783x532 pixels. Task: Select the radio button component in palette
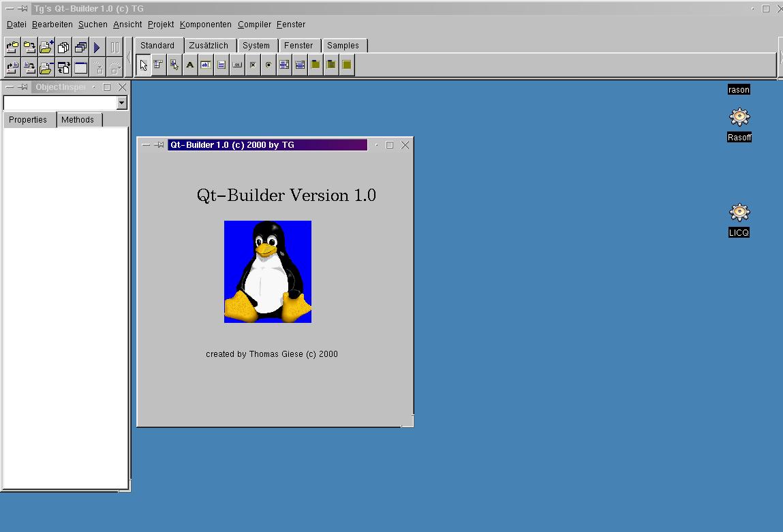[268, 65]
